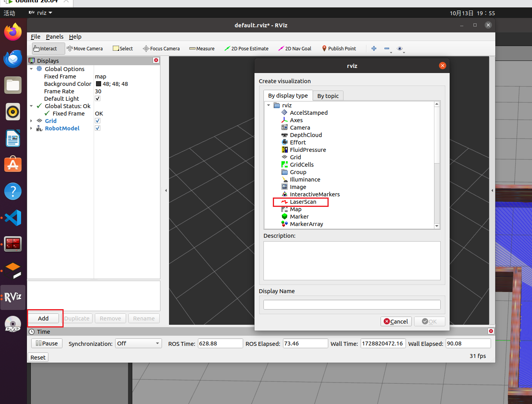
Task: Open Thunderbird Mail from the dock
Action: point(13,59)
